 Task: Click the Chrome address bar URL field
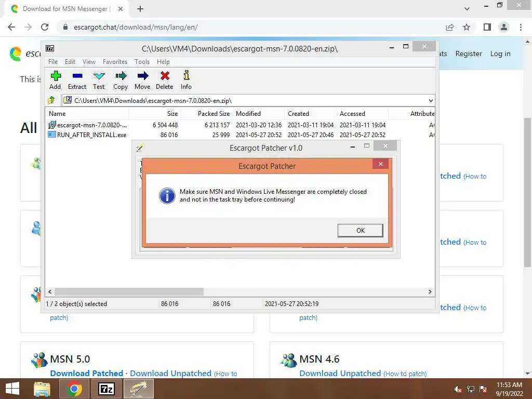click(251, 27)
